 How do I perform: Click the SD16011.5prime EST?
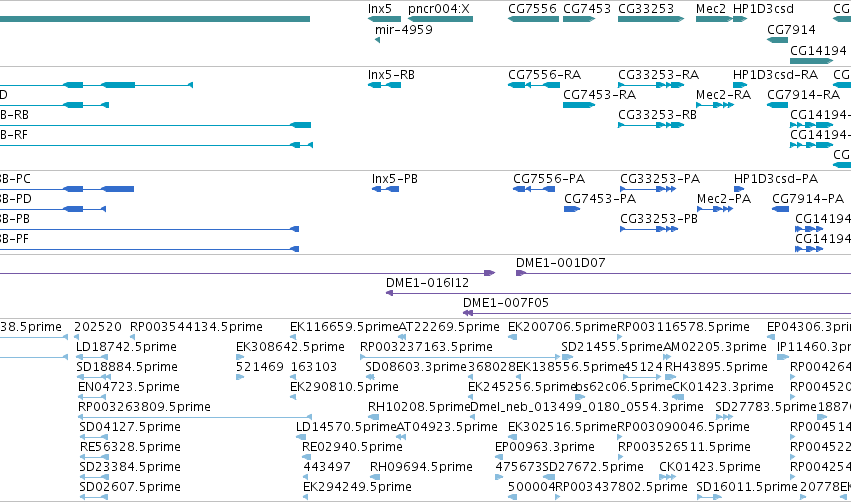pyautogui.click(x=708, y=498)
